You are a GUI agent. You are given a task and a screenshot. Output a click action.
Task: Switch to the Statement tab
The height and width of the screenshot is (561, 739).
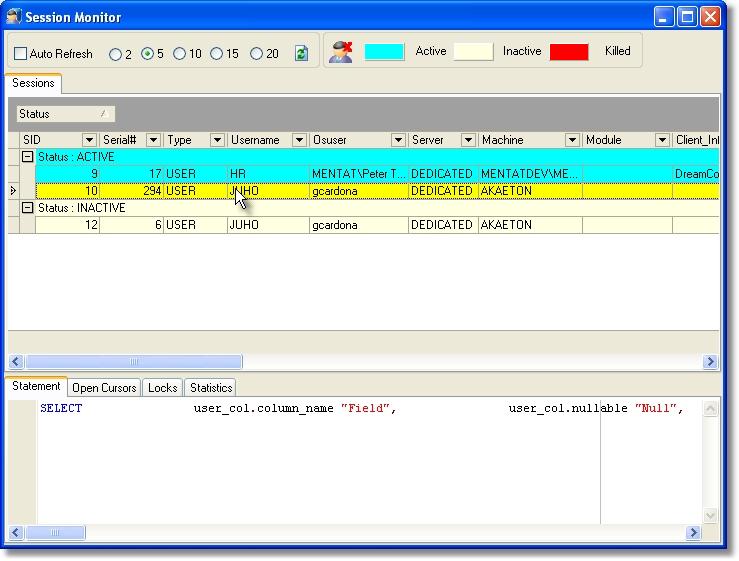pos(36,386)
